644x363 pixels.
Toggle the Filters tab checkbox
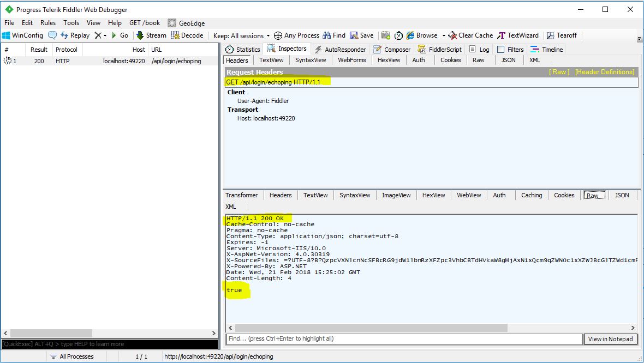point(500,49)
